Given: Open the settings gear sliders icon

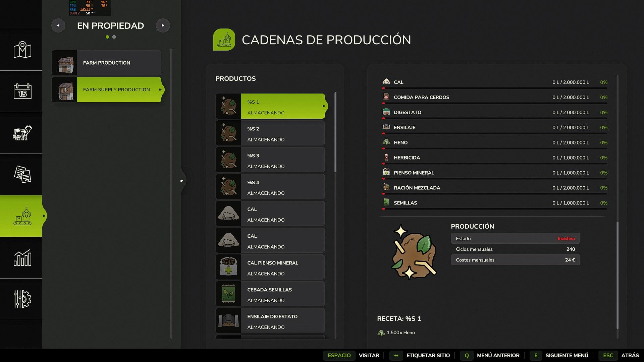Looking at the screenshot, I should pos(22,299).
